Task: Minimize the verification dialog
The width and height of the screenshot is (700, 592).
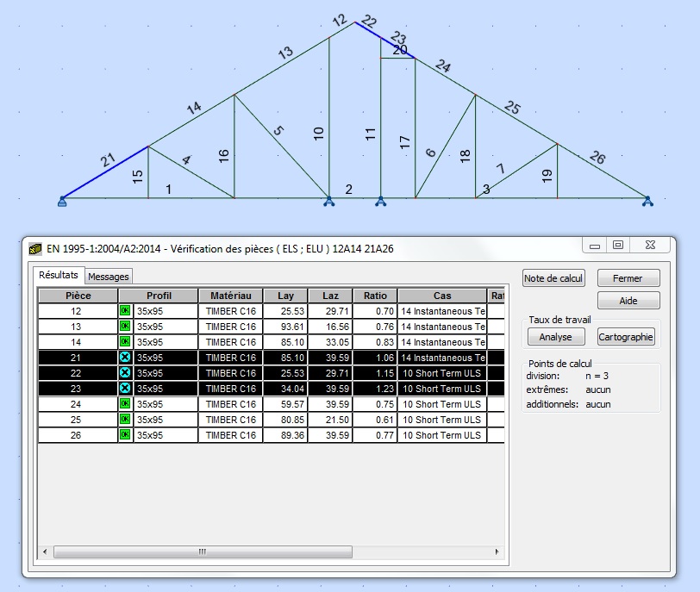Action: 595,246
